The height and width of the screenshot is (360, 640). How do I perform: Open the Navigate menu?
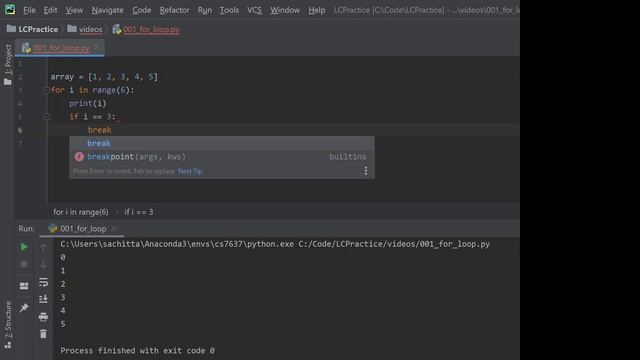[107, 10]
